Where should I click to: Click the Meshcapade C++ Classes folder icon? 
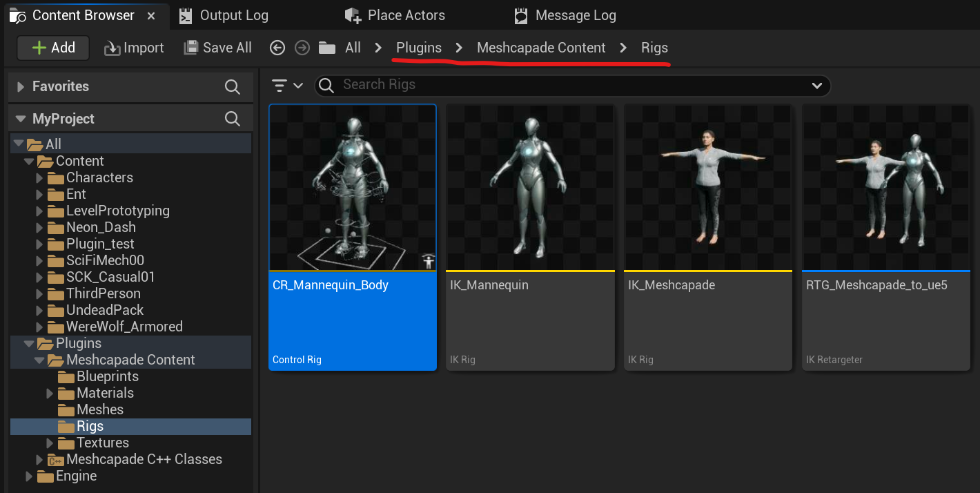click(x=55, y=460)
